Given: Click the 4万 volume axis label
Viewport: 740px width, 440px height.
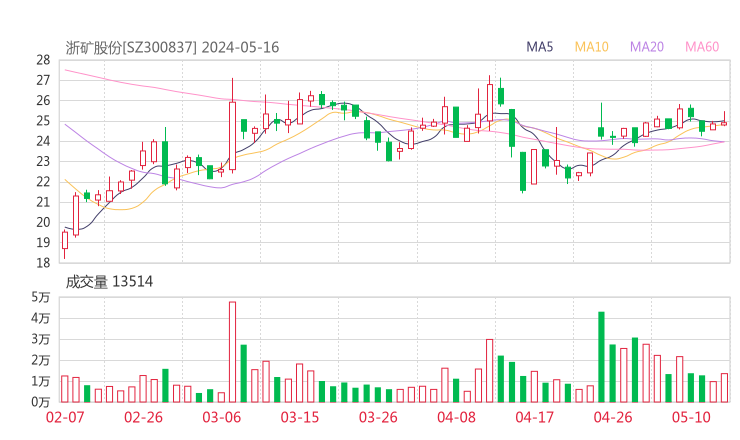Looking at the screenshot, I should click(41, 318).
